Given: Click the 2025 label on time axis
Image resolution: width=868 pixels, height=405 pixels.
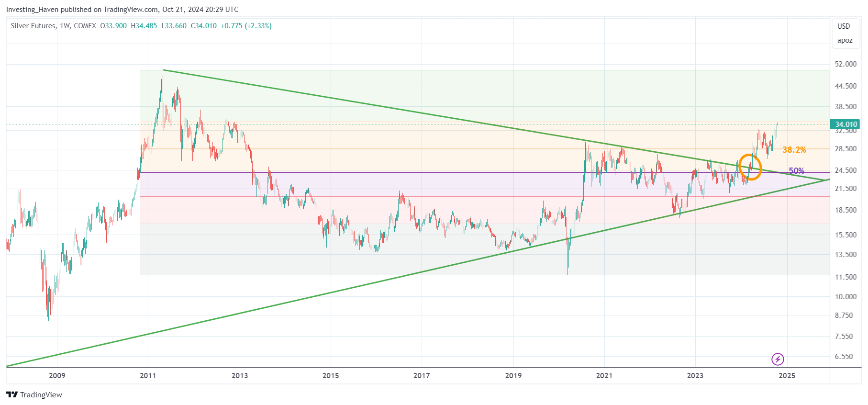Looking at the screenshot, I should click(x=787, y=375).
